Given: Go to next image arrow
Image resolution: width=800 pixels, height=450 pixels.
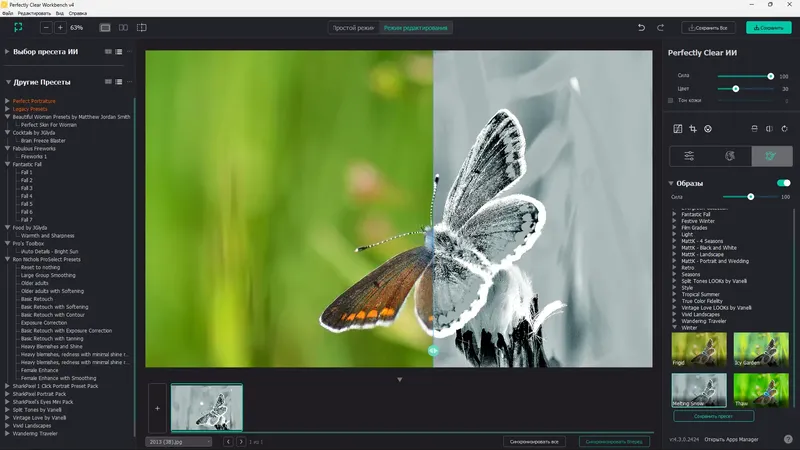Looking at the screenshot, I should [241, 442].
